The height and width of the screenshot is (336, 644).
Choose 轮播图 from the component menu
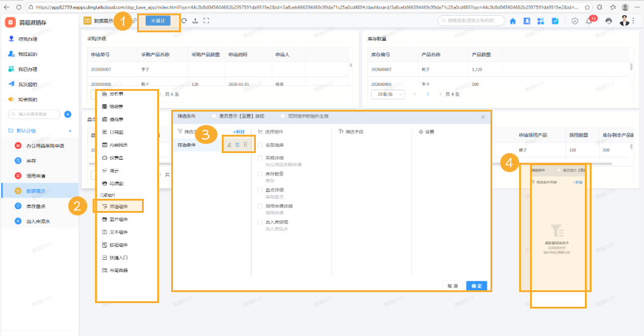click(116, 184)
